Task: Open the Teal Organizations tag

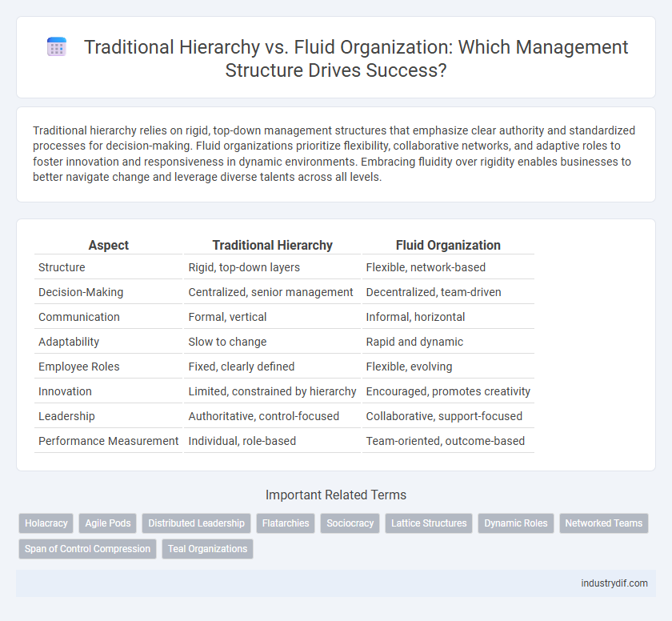Action: [207, 549]
